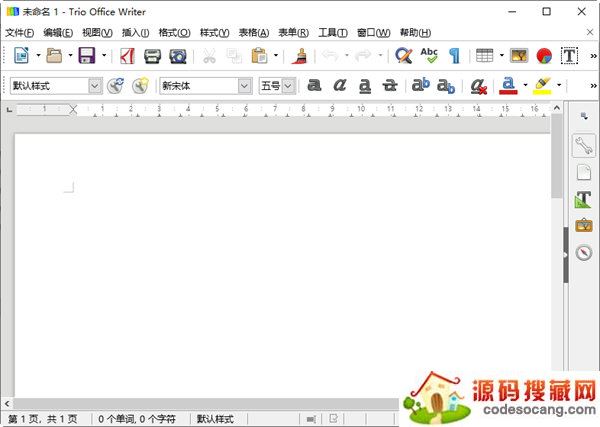Expand the standard toolbar overflow chevron
The width and height of the screenshot is (600, 427).
coord(593,56)
